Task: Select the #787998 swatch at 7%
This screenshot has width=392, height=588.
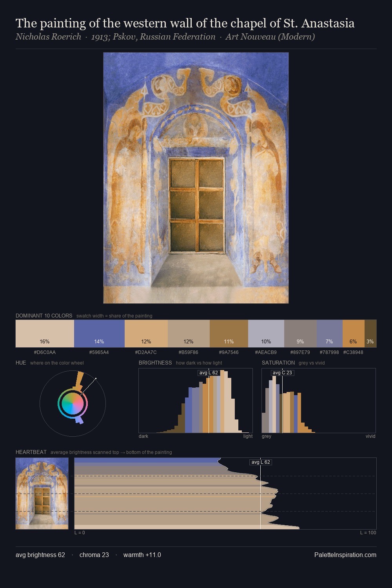Action: (330, 334)
